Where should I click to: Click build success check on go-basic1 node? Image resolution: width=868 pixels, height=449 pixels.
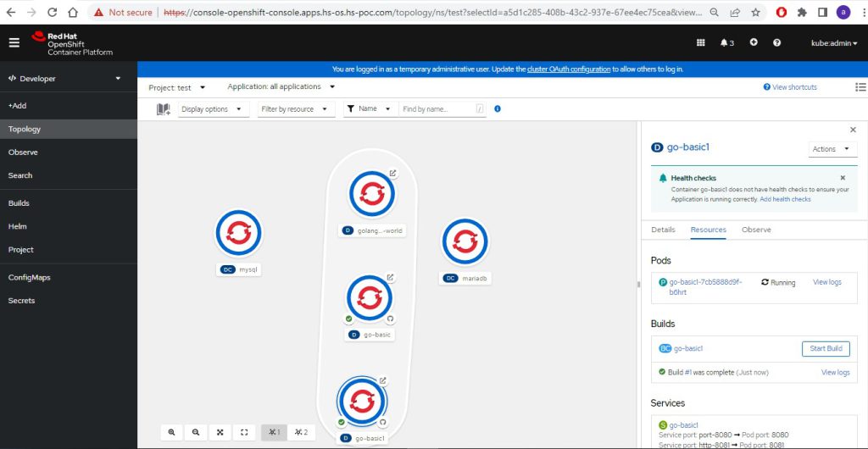pos(342,422)
